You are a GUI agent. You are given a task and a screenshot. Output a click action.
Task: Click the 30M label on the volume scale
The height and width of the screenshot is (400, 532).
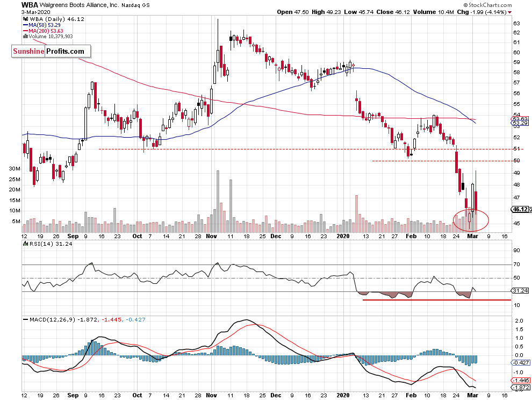(x=15, y=169)
